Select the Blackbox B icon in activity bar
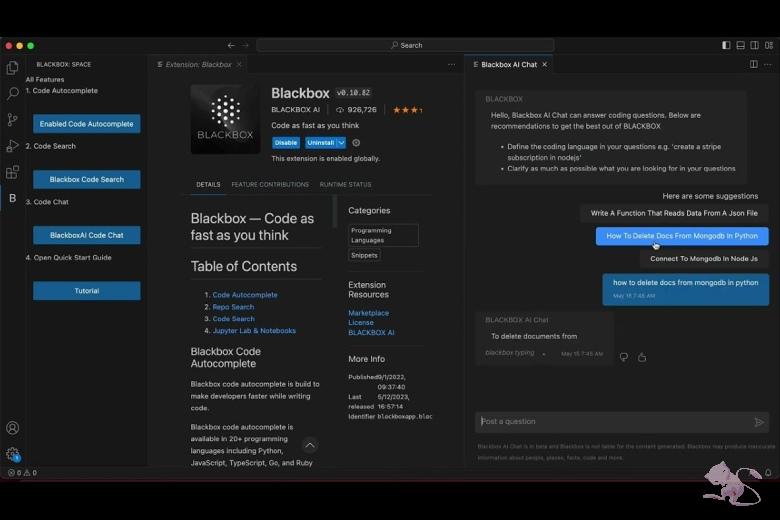The image size is (780, 520). click(12, 198)
